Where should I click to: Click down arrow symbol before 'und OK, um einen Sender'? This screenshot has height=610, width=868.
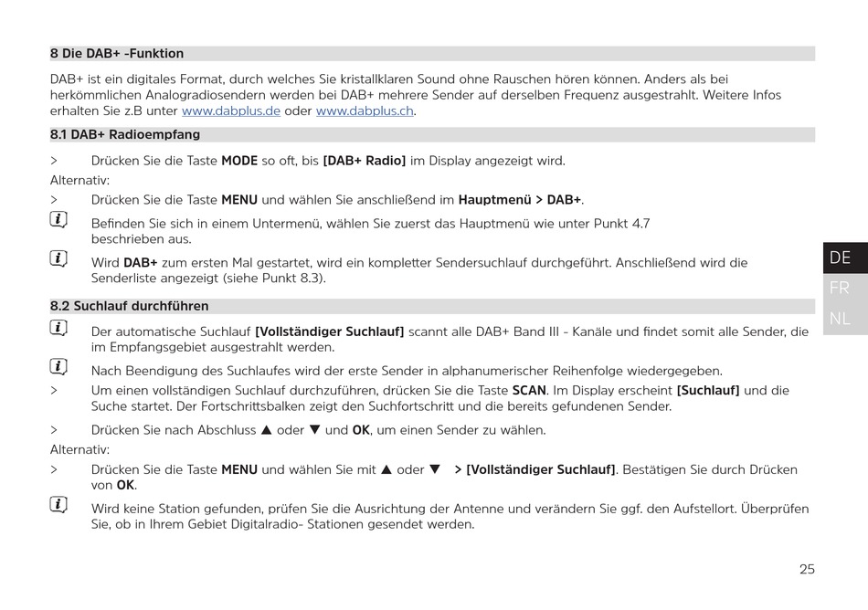315,430
